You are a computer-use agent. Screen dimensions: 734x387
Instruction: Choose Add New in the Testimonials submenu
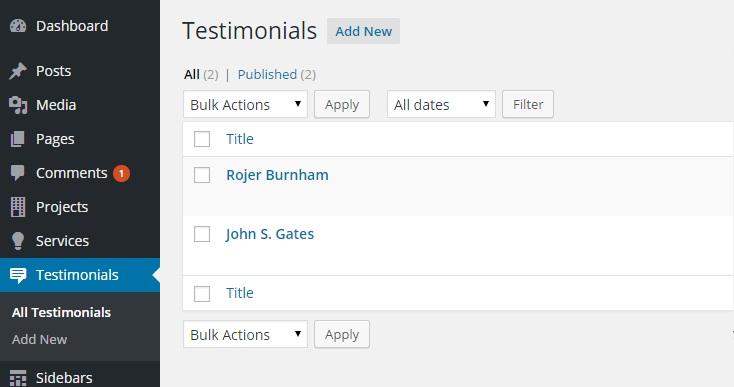pos(39,339)
